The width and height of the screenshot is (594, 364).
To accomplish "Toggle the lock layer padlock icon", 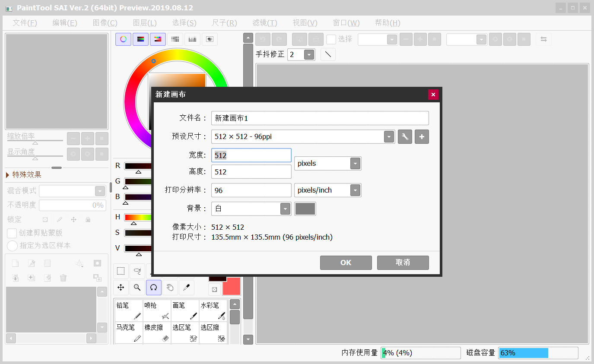I will 88,219.
